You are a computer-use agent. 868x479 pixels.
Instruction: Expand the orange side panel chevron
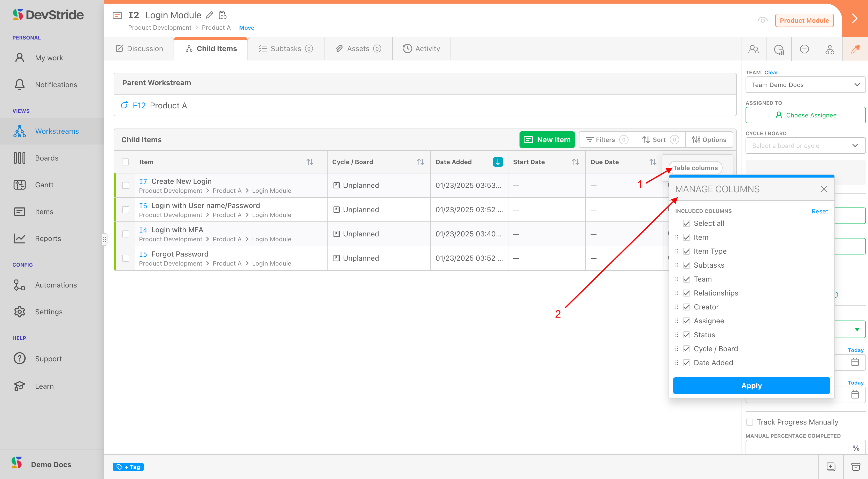(855, 19)
